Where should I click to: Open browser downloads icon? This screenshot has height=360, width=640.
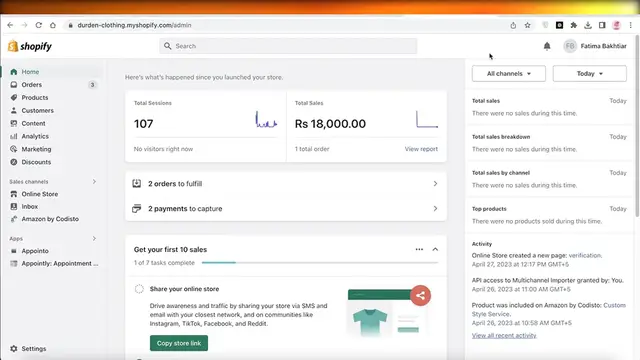tap(588, 25)
